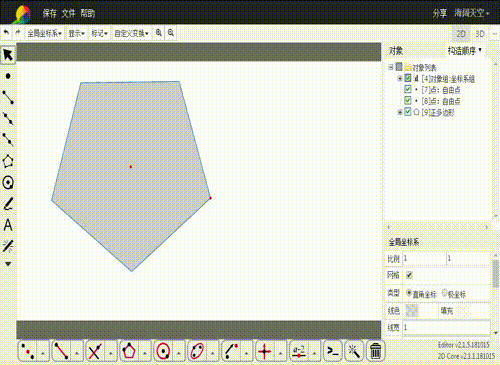Uncheck the [9]正多边形 checkbox

[408, 111]
